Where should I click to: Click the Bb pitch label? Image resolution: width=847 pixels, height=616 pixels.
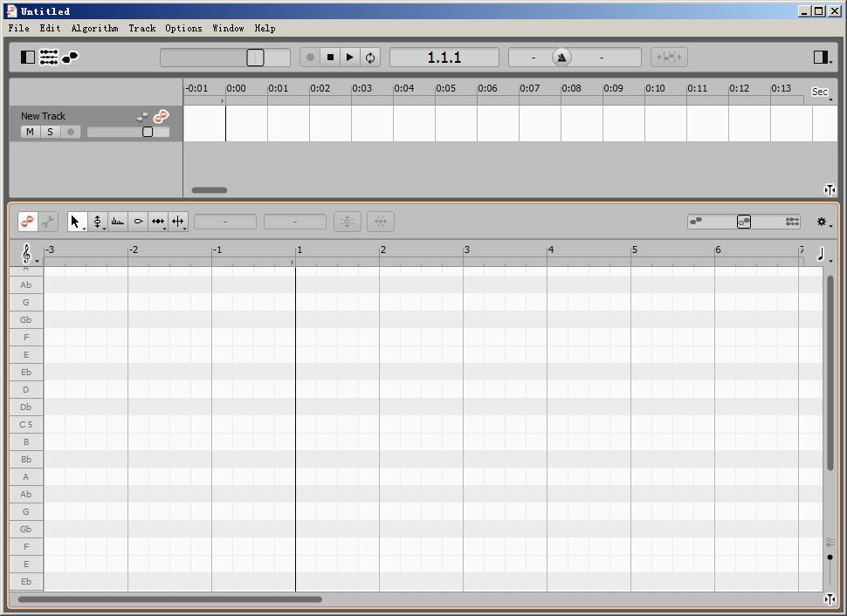tap(26, 460)
